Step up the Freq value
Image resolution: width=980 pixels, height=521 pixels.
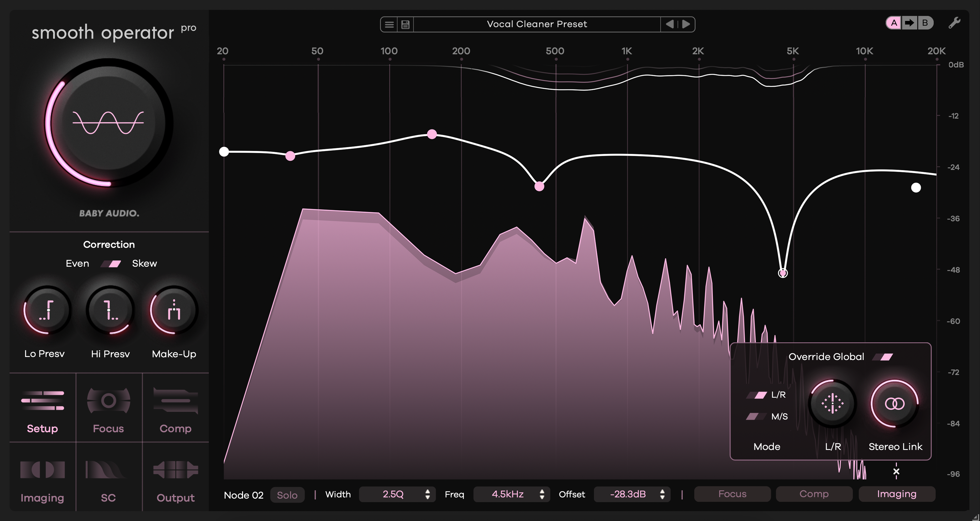click(x=542, y=492)
